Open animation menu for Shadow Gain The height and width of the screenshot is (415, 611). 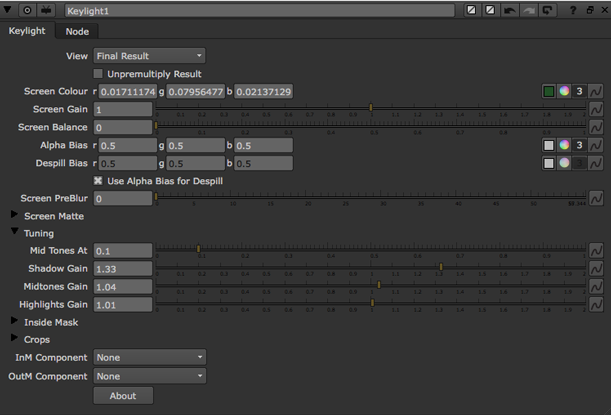pos(596,269)
